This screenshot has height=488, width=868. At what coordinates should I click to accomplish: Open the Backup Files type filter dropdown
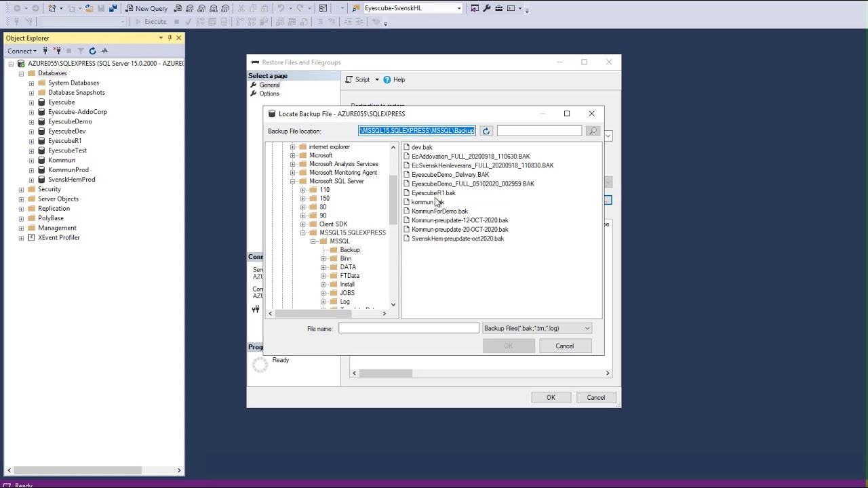coord(587,329)
